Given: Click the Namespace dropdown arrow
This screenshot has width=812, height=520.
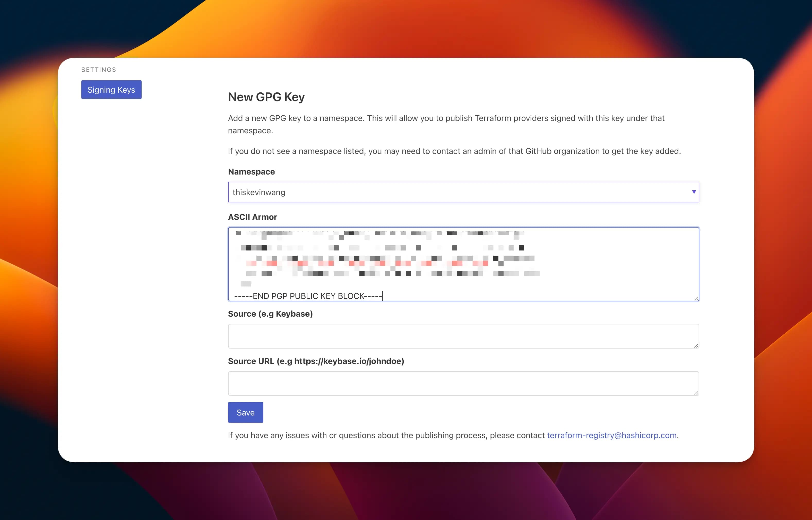Looking at the screenshot, I should coord(694,192).
